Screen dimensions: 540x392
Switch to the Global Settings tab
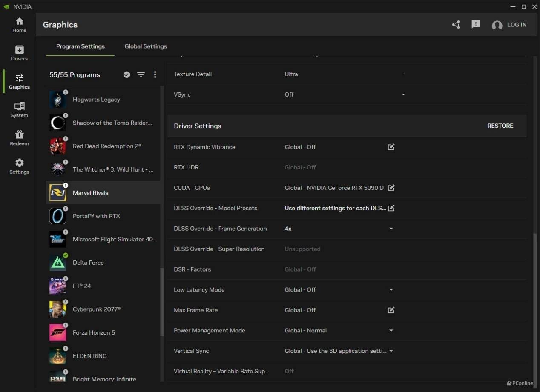[146, 46]
